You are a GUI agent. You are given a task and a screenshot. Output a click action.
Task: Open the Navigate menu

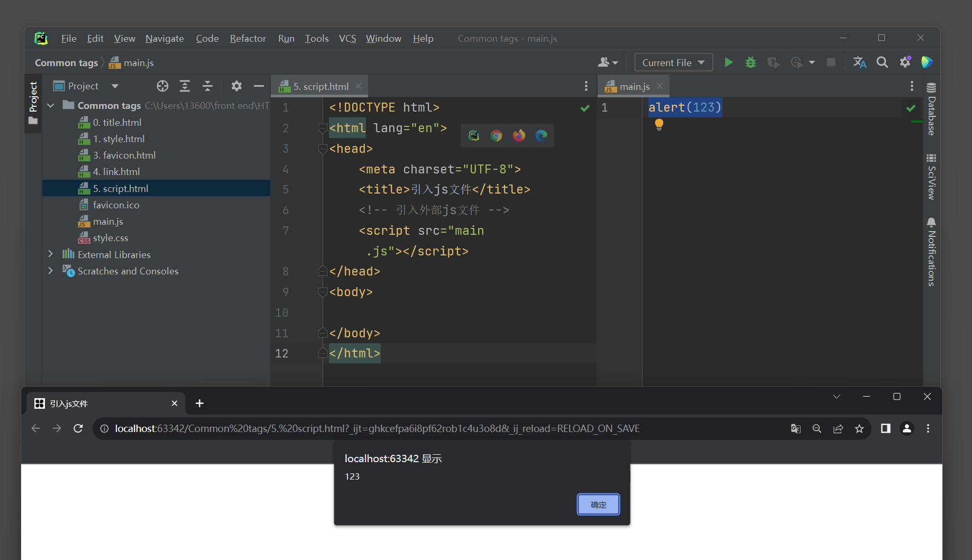point(164,39)
